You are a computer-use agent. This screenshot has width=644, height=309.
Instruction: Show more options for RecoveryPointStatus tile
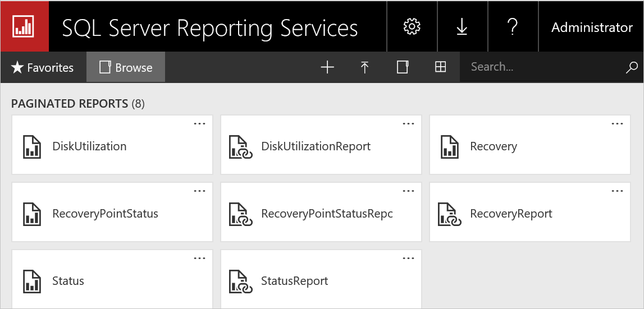point(199,191)
